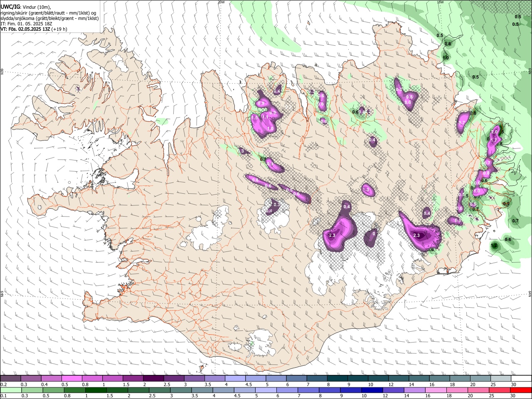Select the pale lavender swatch between 4 and 4.5

235,379
